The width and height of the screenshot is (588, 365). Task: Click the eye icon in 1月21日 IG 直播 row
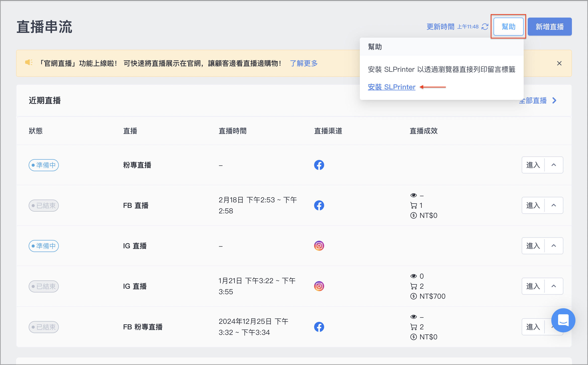414,276
